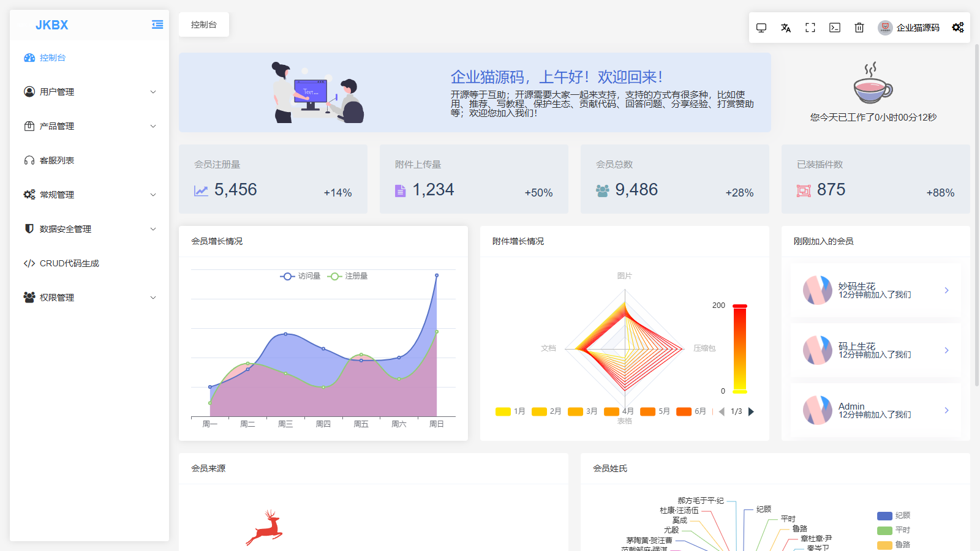The height and width of the screenshot is (551, 980).
Task: Open layout settings gears icon
Action: 958,28
